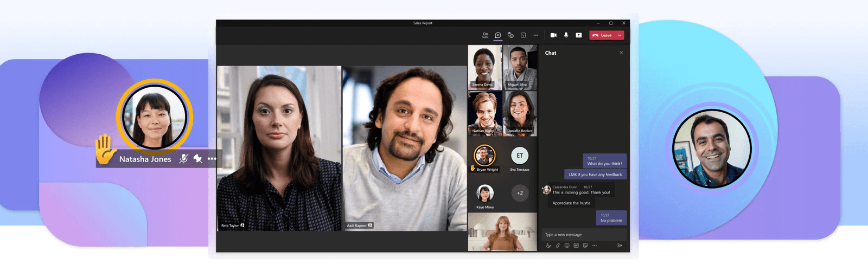Open the sticker icon in compose bar
Screen dimensions: 868x271
(585, 246)
